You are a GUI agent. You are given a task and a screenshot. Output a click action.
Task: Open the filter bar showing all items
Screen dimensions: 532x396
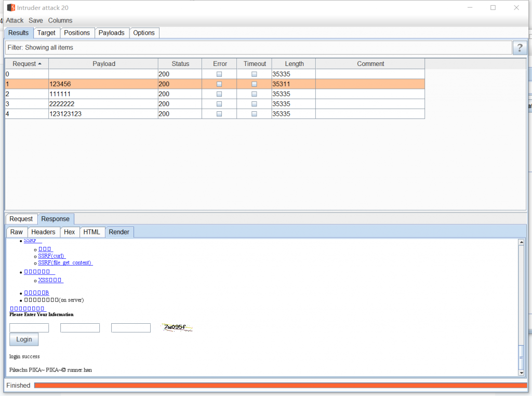click(x=258, y=48)
